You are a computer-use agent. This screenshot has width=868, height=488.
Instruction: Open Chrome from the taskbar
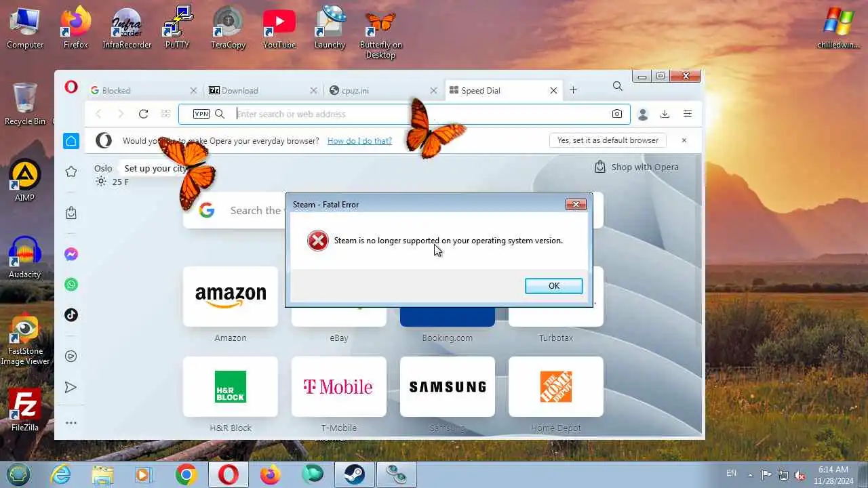pos(186,474)
